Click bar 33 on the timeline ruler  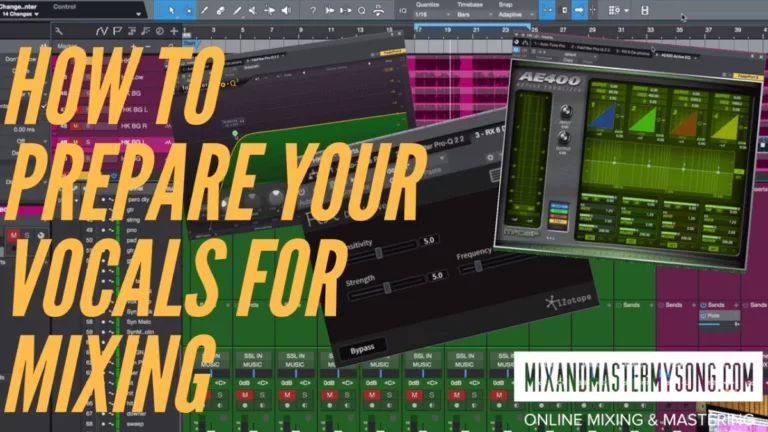650,30
